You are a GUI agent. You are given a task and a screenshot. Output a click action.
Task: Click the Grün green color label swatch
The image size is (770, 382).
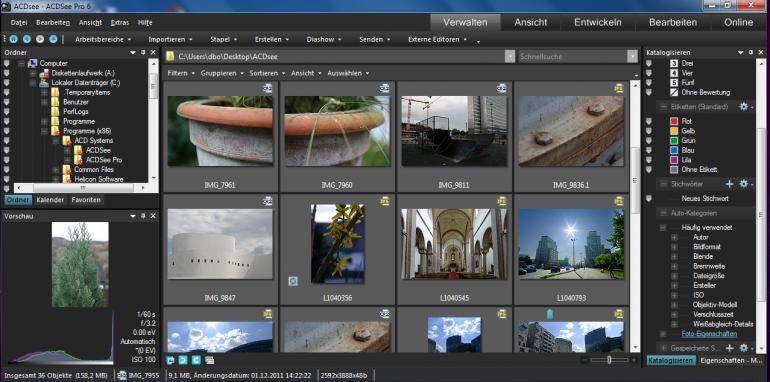pyautogui.click(x=674, y=140)
